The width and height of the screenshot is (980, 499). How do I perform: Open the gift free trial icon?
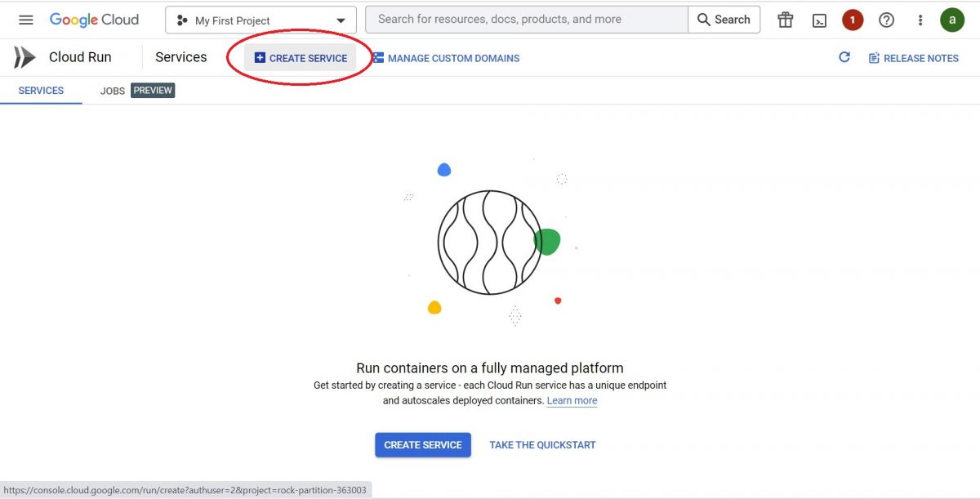pos(785,20)
